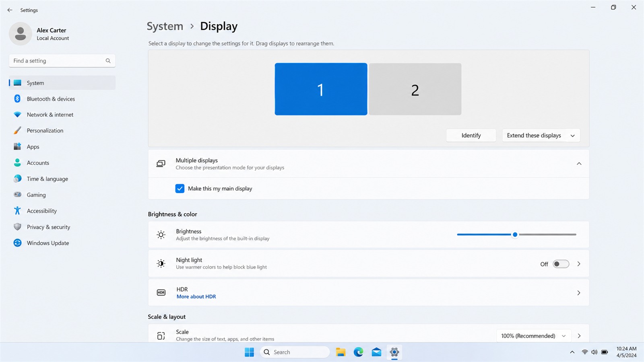Click the Multiple displays monitor icon
644x362 pixels.
click(x=161, y=164)
